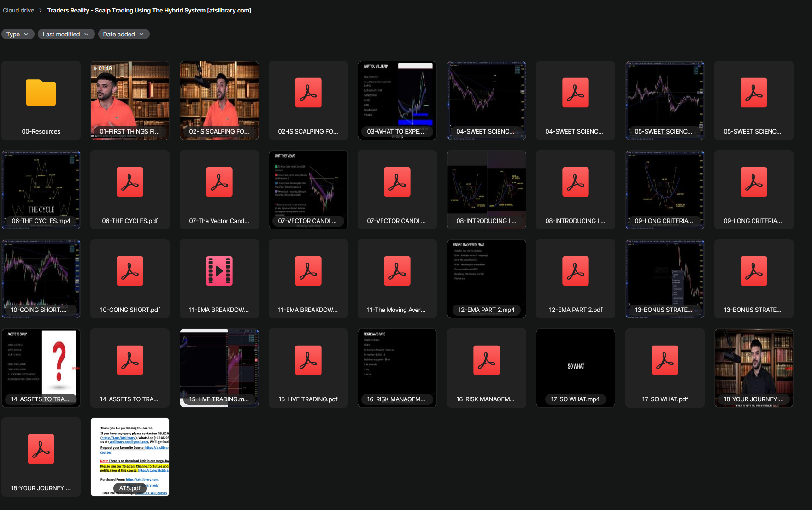Open the 14-ASSETS TO TRA... video with question mark
Screen dimensions: 812x510
[41, 365]
